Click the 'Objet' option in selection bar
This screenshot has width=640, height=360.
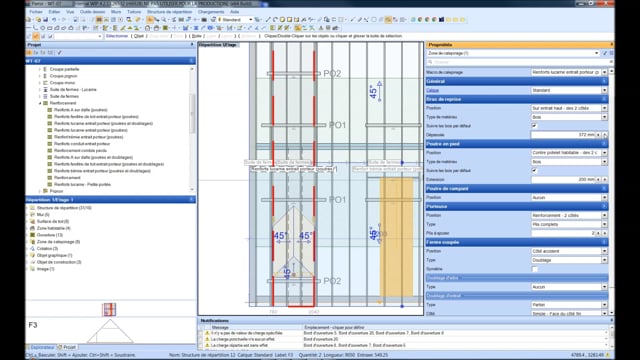click(x=139, y=36)
